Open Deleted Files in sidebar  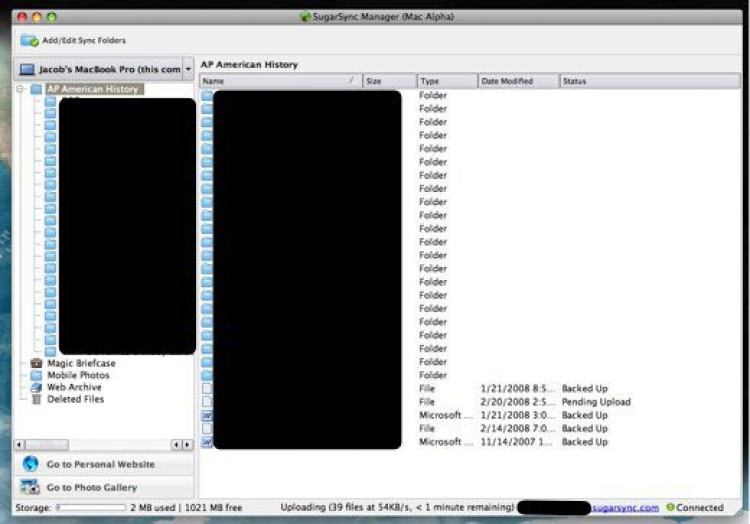76,399
